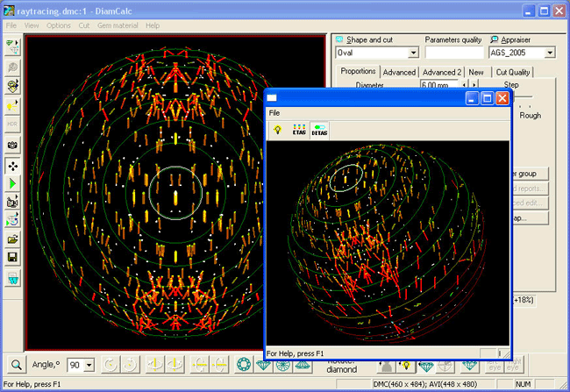Click the Parameters quality input field
Viewport: 570px width, 392px height.
pyautogui.click(x=453, y=53)
